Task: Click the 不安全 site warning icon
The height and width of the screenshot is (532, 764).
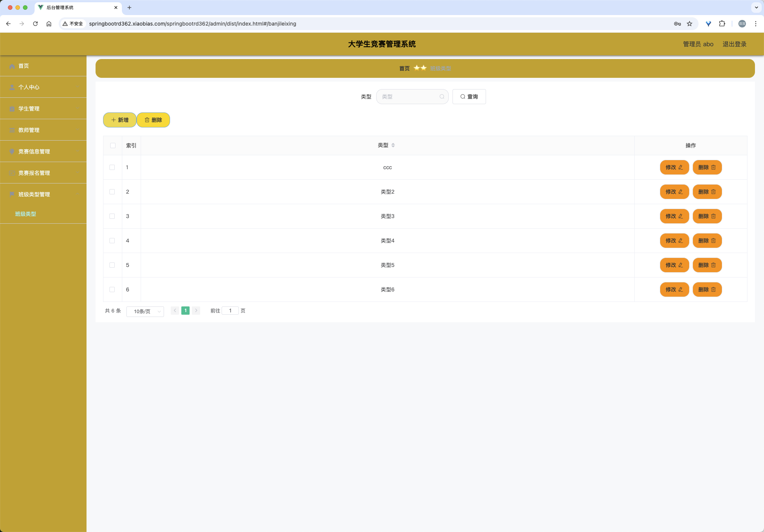Action: point(73,24)
